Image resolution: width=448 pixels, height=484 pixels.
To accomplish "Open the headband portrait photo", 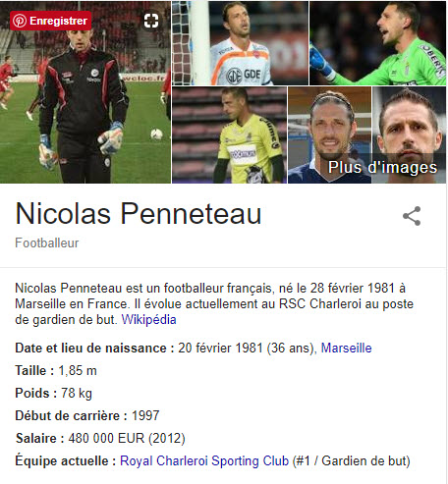I will click(x=329, y=134).
